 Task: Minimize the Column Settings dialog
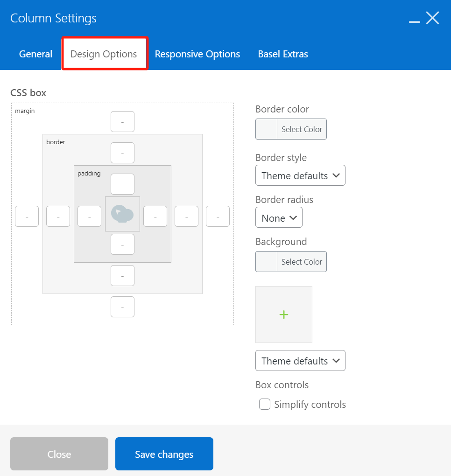[414, 20]
